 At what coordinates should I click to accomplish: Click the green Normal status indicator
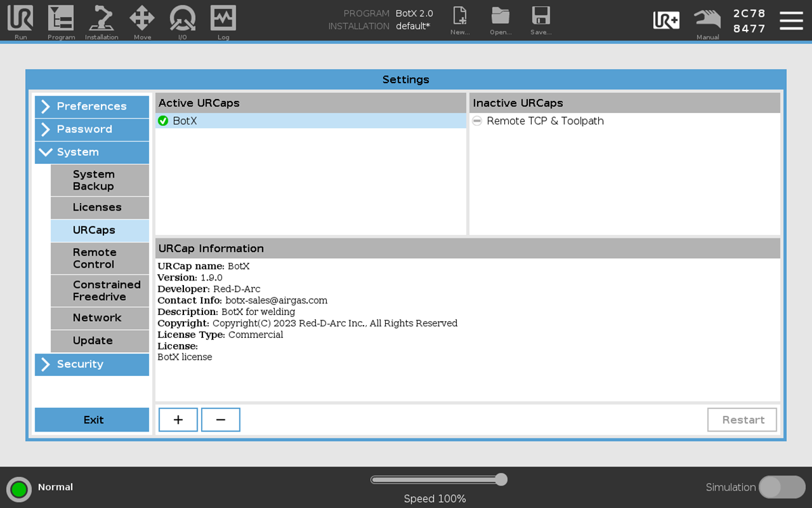pyautogui.click(x=19, y=489)
